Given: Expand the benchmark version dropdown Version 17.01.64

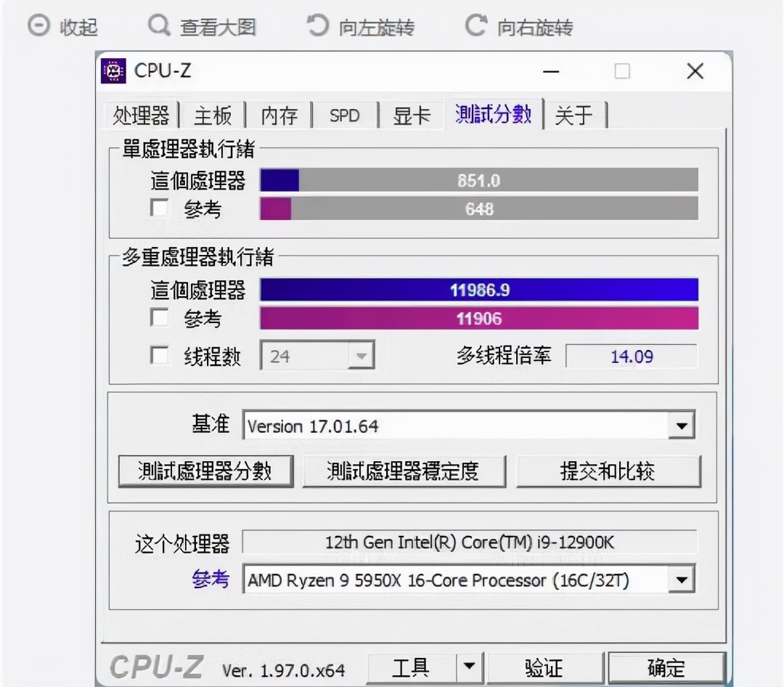Looking at the screenshot, I should coord(681,426).
